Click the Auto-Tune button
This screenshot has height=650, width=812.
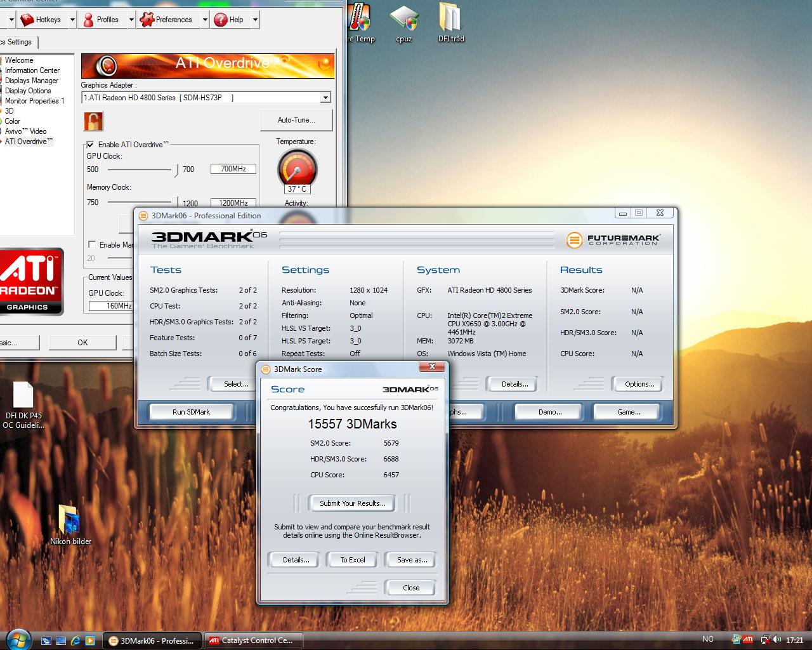[296, 120]
